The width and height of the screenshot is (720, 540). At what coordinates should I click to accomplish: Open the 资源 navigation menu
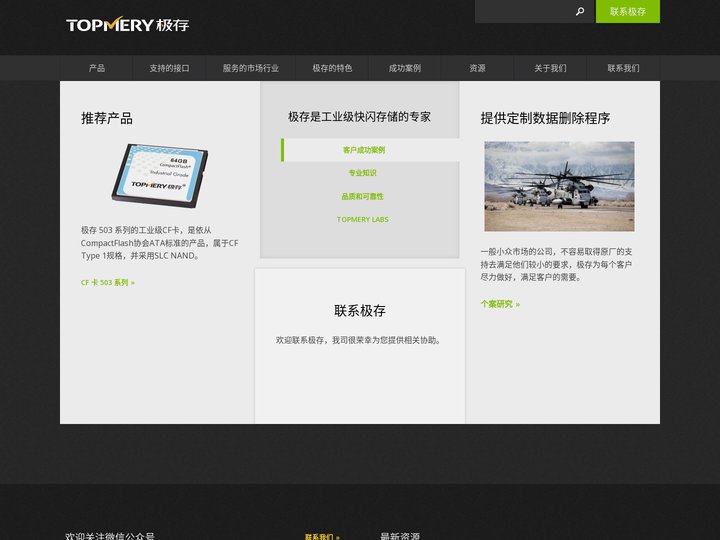click(x=478, y=68)
